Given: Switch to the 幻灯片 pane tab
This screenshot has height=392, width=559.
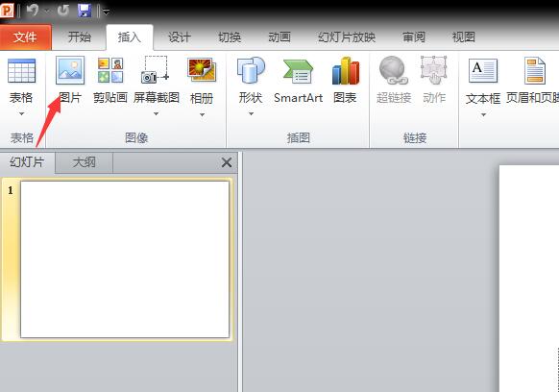Looking at the screenshot, I should click(x=27, y=162).
